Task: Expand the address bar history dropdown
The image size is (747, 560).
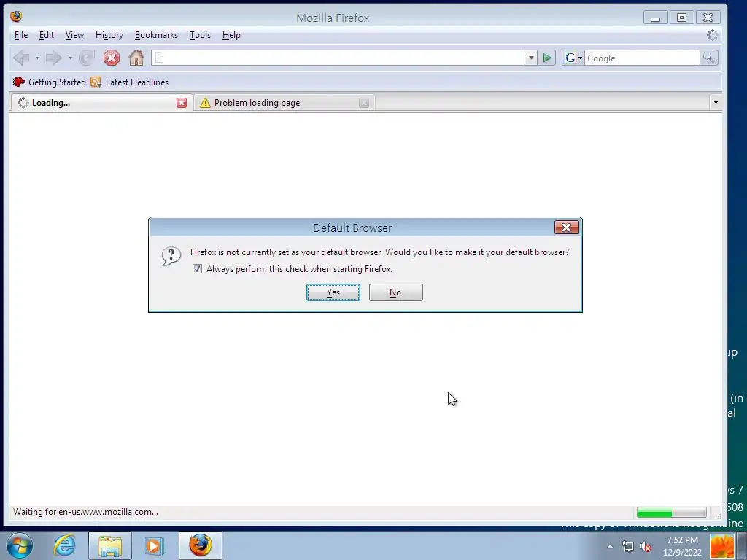Action: (531, 58)
